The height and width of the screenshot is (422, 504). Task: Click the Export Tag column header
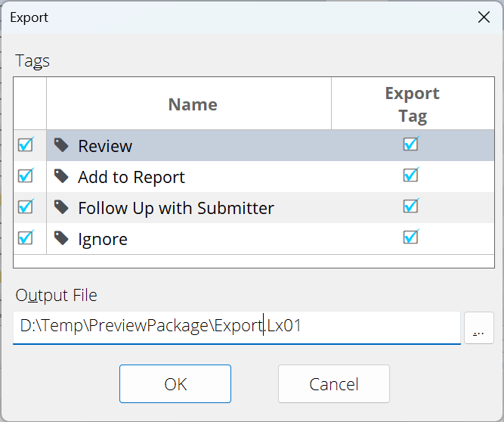pos(413,104)
